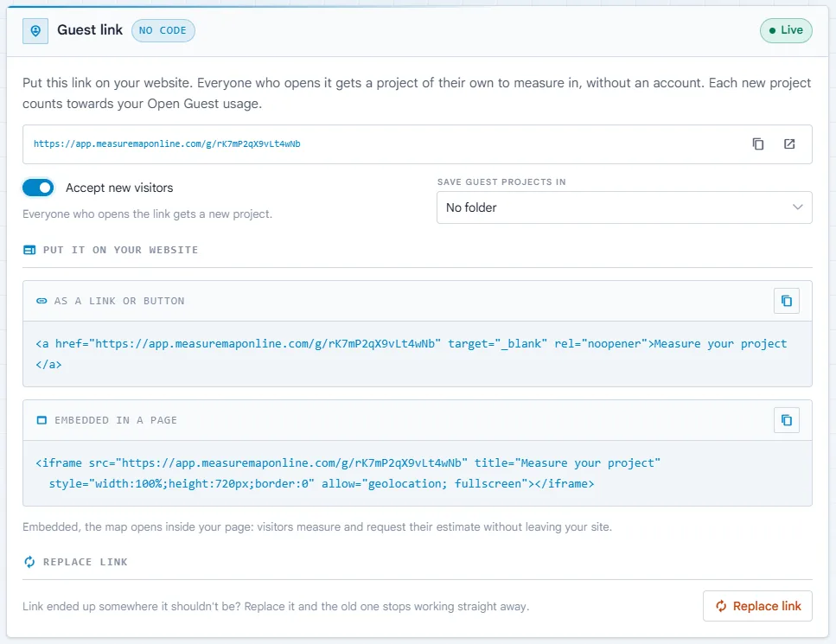Click the Guest link pin icon
The height and width of the screenshot is (644, 836).
click(35, 31)
